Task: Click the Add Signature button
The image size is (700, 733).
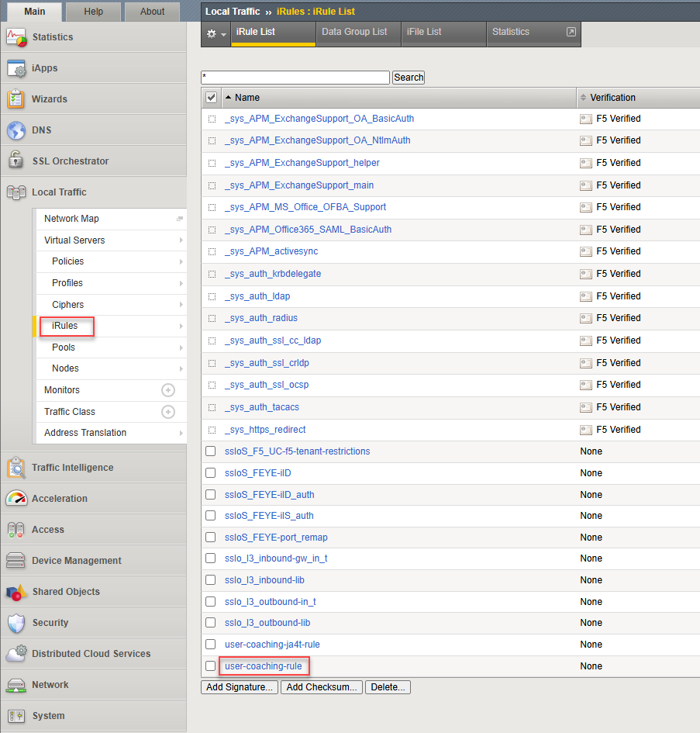Action: click(240, 687)
